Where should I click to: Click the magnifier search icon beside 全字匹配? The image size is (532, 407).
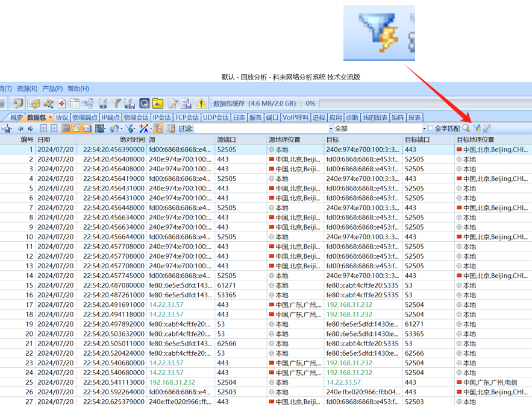click(467, 128)
